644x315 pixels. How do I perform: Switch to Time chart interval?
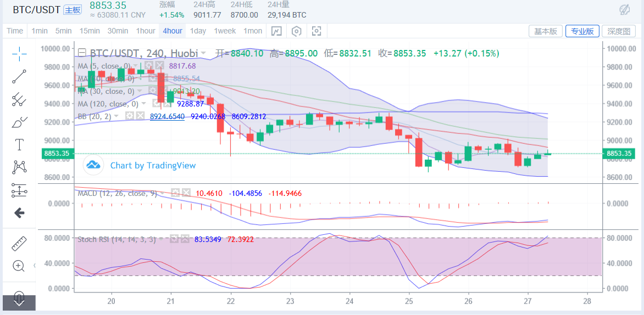click(15, 31)
